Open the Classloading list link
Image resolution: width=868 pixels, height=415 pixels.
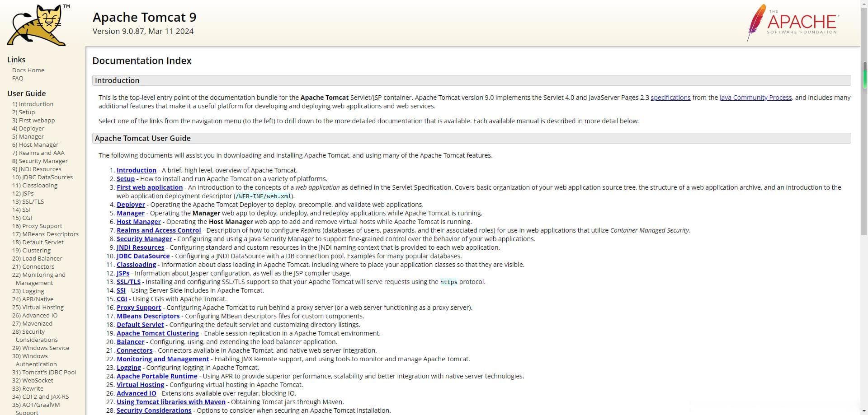[x=137, y=265]
